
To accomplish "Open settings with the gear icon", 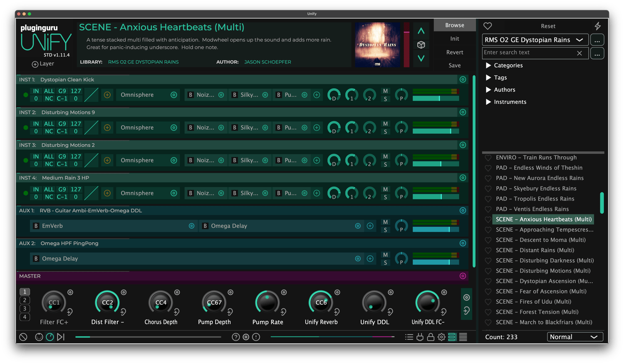I will [x=441, y=337].
